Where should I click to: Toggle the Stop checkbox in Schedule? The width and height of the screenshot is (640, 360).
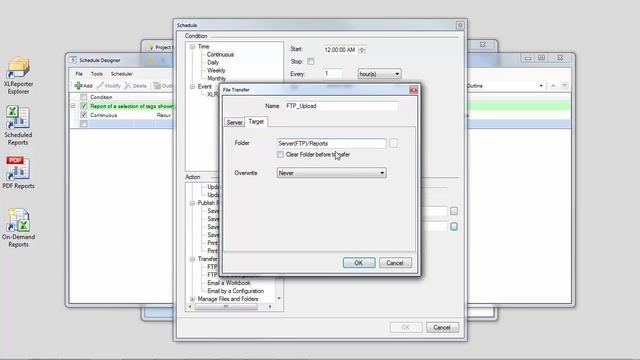click(x=311, y=61)
